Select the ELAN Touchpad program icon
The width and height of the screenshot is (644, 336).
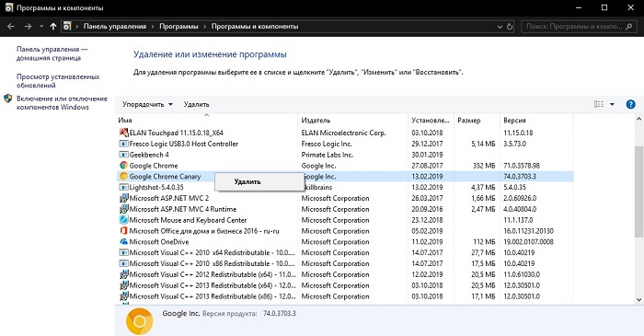pos(123,133)
